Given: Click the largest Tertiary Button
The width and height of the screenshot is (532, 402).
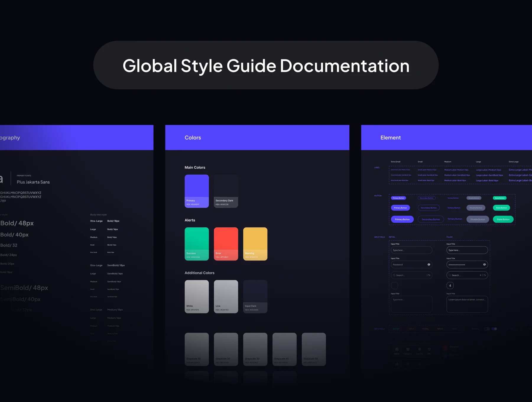Looking at the screenshot, I should point(455,219).
